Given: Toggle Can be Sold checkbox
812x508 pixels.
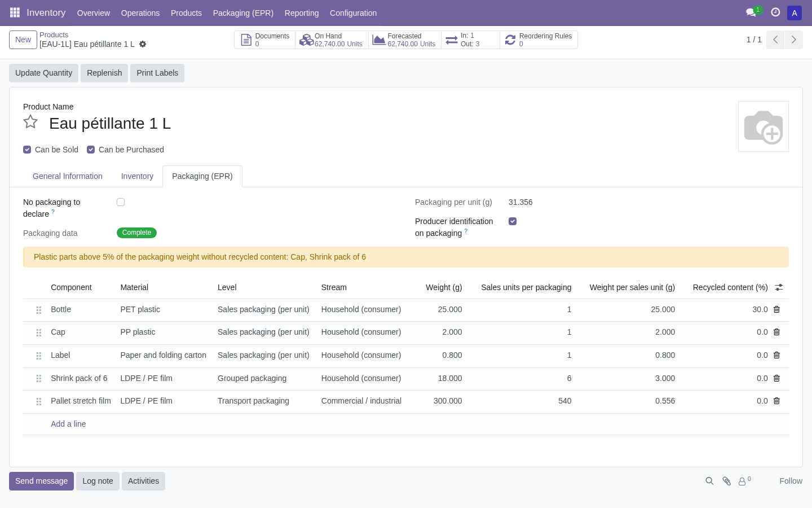Looking at the screenshot, I should 27,150.
